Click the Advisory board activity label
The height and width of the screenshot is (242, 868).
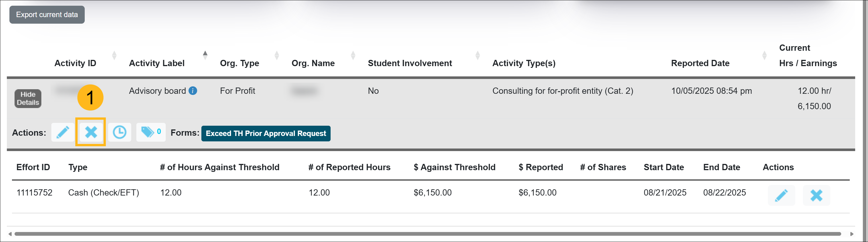point(157,91)
